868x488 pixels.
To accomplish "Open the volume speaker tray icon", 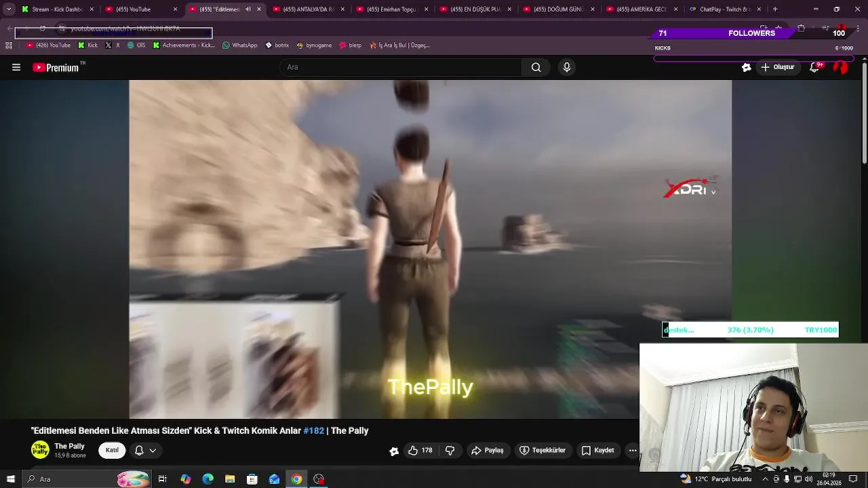I will 809,479.
